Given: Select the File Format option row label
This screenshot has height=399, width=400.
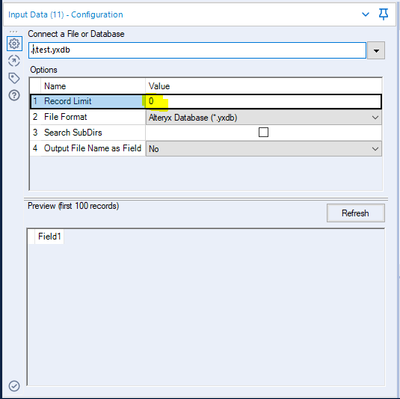Looking at the screenshot, I should (65, 117).
